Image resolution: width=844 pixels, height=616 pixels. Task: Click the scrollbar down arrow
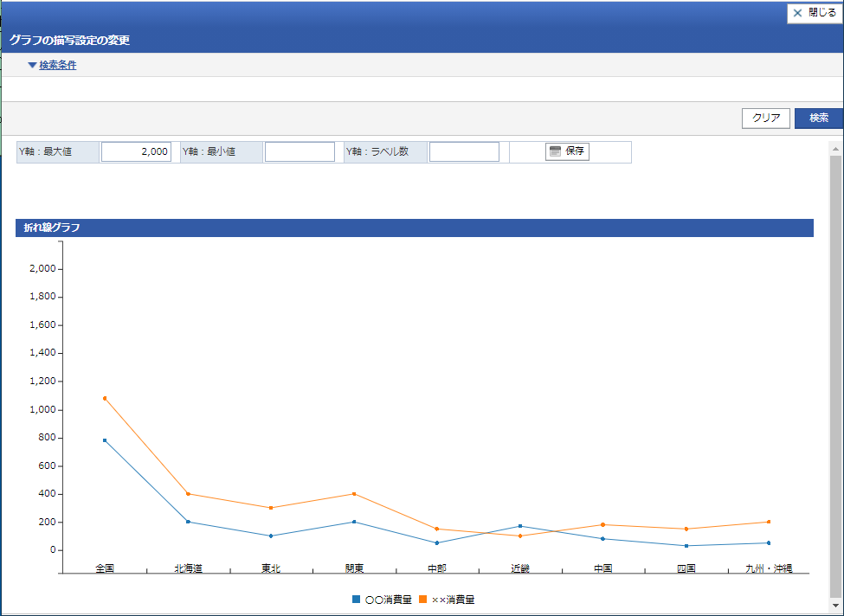tap(835, 606)
